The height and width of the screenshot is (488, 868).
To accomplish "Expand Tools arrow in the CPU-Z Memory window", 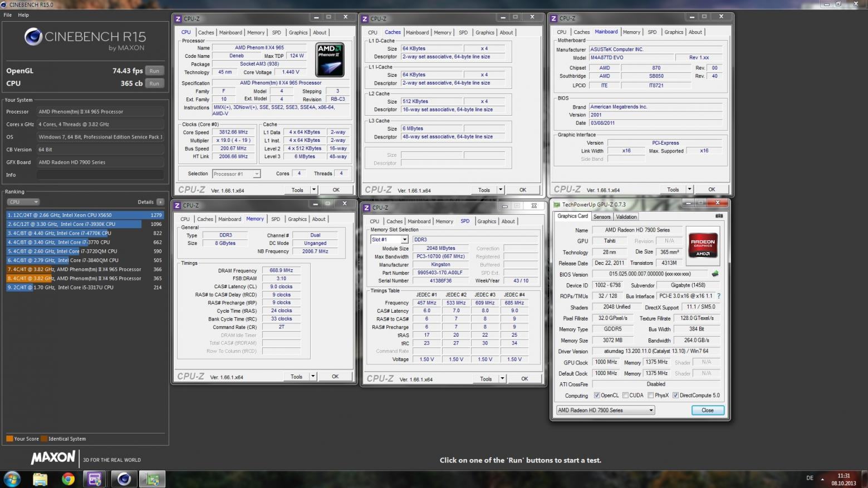I will tap(313, 377).
